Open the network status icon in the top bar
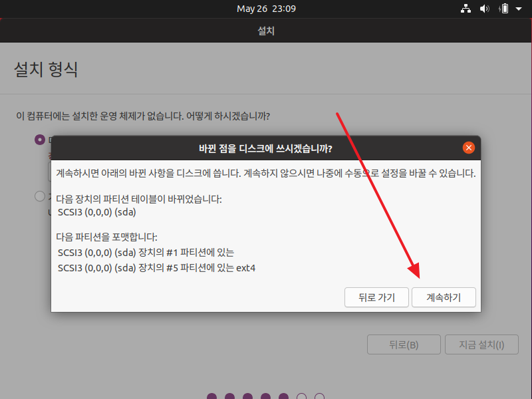The height and width of the screenshot is (399, 532). [x=465, y=9]
